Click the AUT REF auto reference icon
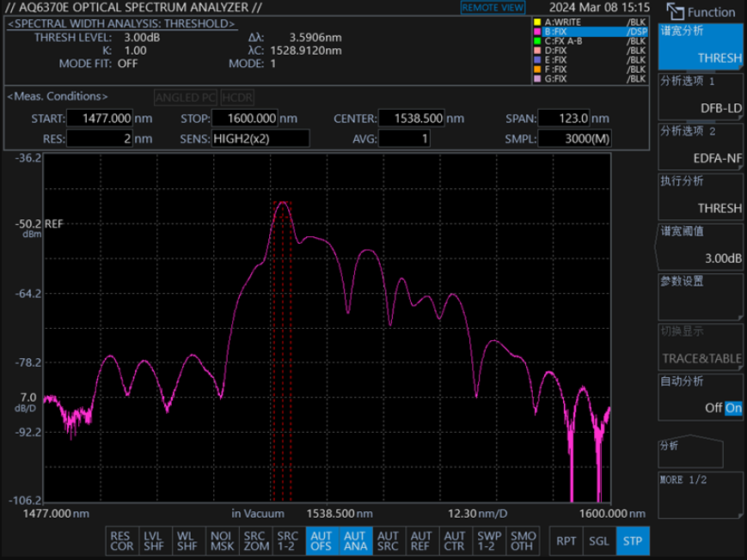The height and width of the screenshot is (560, 747). click(x=421, y=540)
